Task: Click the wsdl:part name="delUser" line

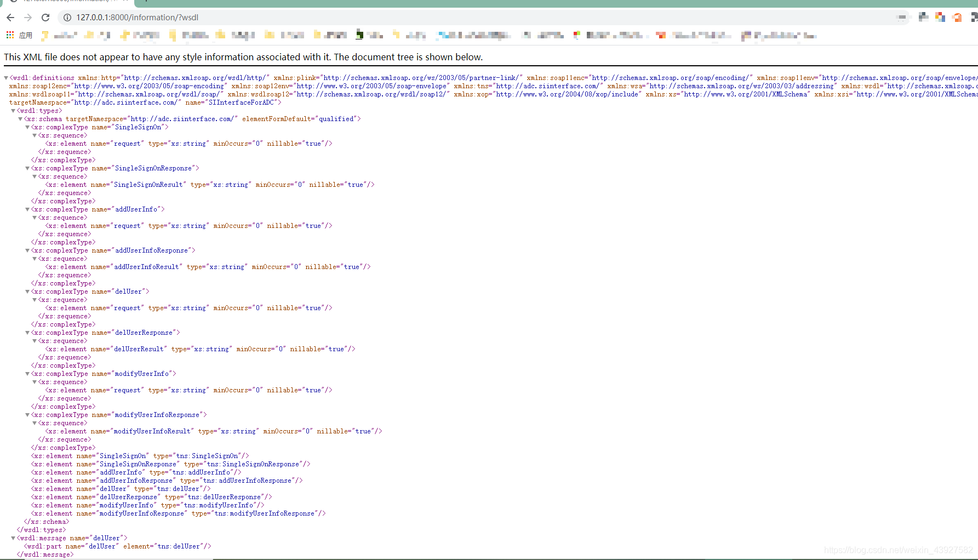Action: click(118, 546)
